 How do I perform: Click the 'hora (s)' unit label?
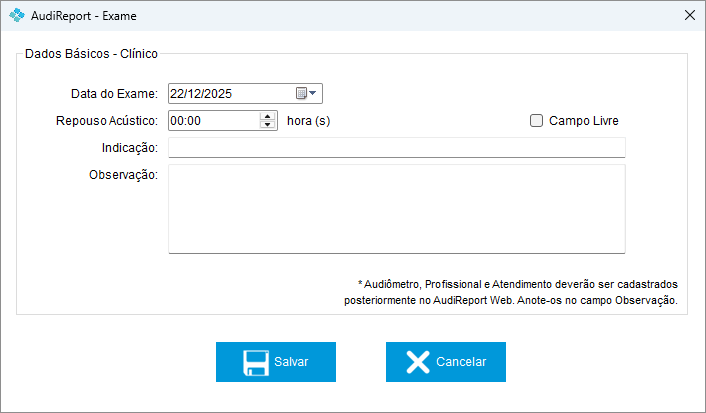pos(308,121)
